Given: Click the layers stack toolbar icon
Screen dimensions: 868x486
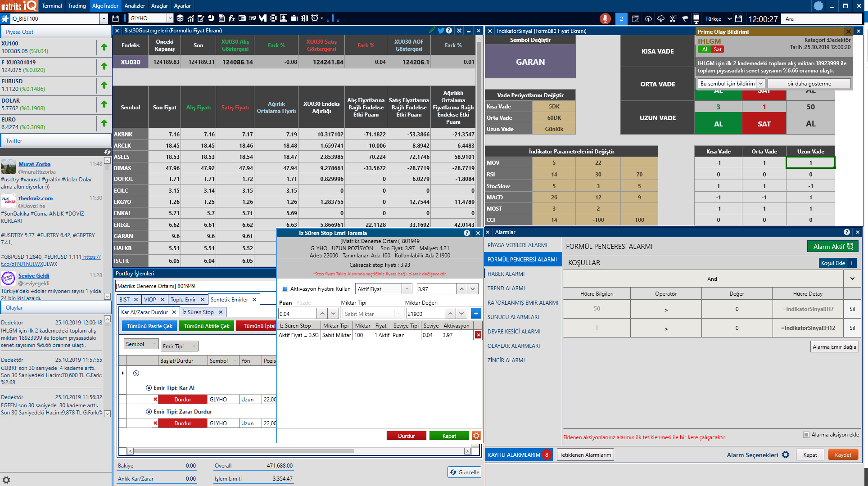Looking at the screenshot, I should coord(180,18).
